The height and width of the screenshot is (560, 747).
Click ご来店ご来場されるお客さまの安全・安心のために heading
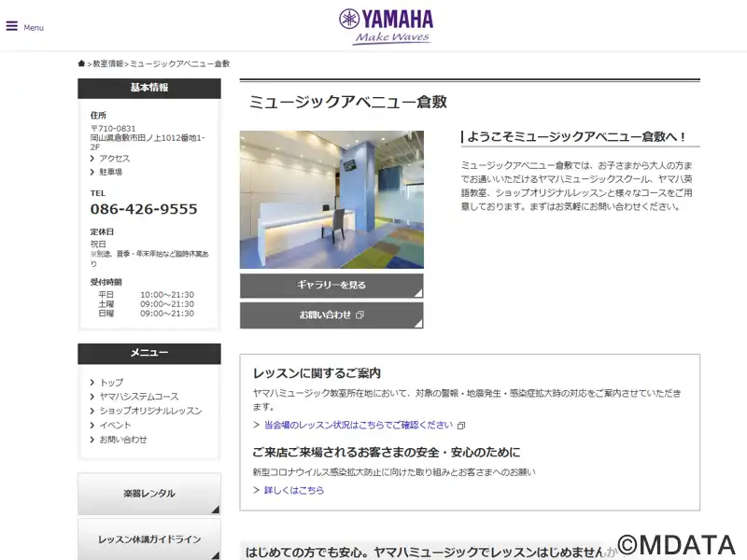click(387, 453)
